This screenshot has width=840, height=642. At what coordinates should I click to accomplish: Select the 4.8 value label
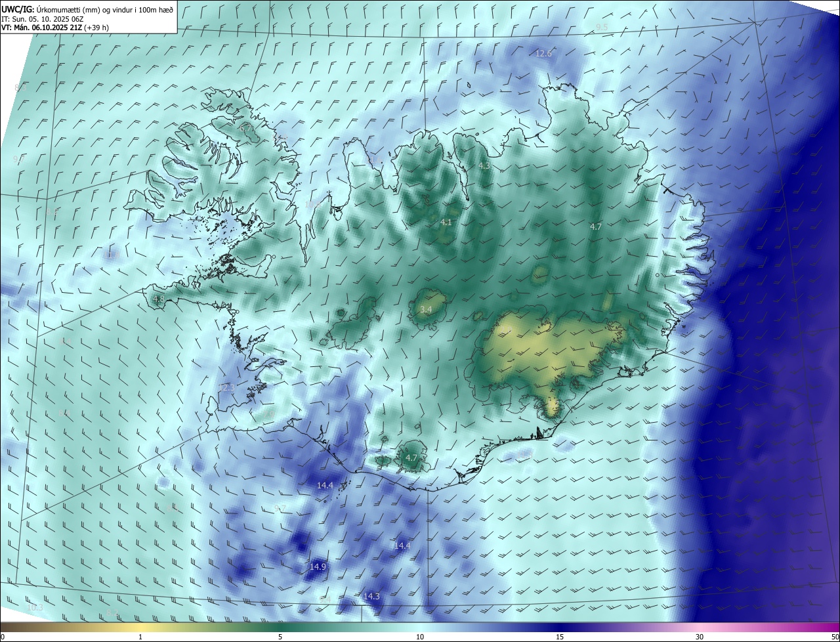point(159,299)
